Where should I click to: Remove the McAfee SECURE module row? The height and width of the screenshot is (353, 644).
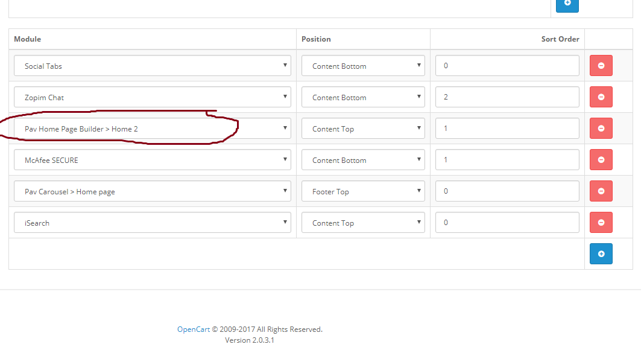coord(601,160)
